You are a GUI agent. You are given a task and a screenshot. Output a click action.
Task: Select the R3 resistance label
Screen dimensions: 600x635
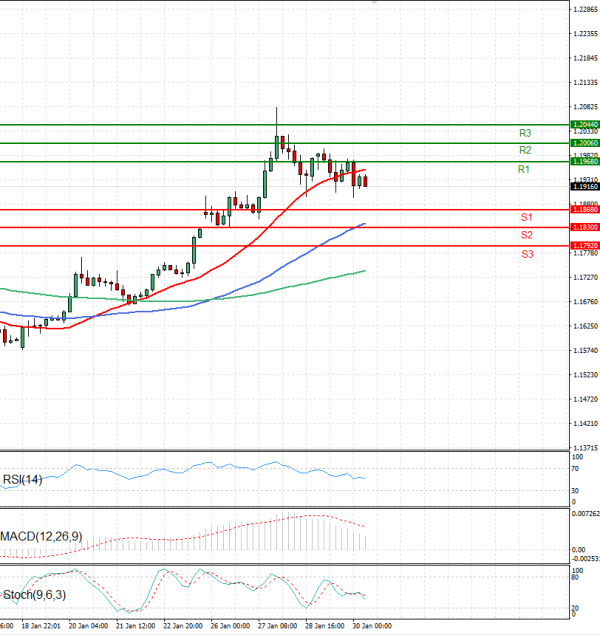pos(524,132)
